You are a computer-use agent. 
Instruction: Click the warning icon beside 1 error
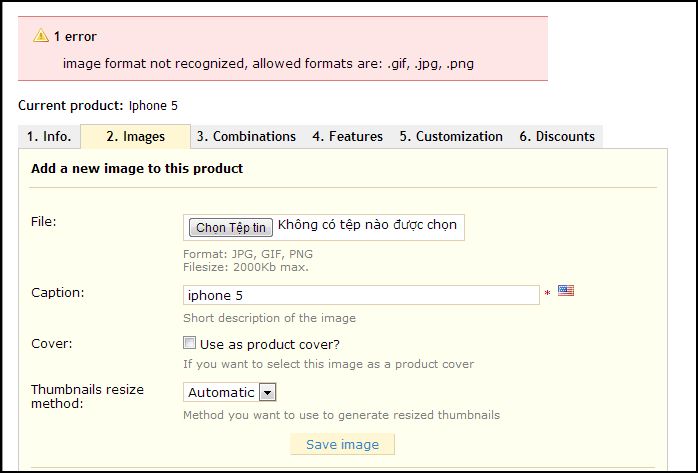40,35
